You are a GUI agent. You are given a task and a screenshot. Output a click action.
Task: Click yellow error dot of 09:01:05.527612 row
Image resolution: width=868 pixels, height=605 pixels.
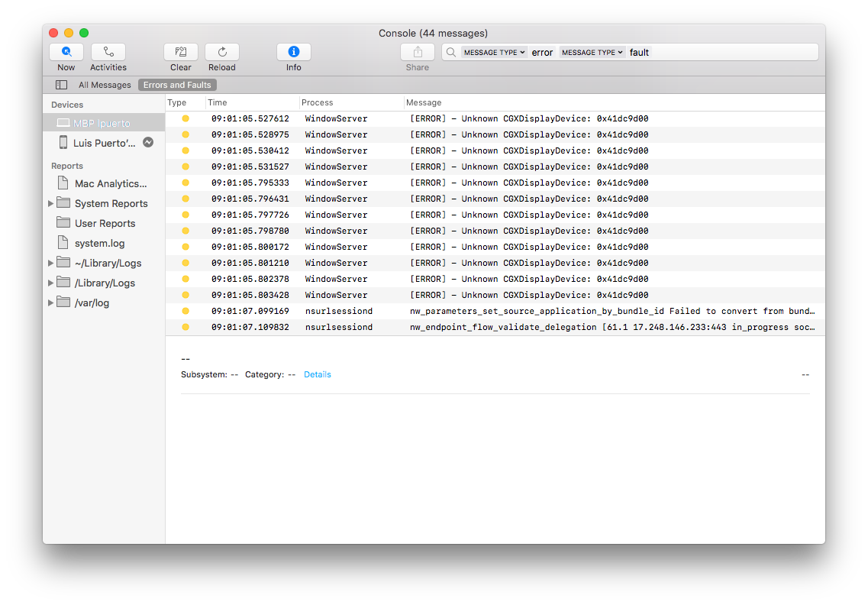pos(186,118)
